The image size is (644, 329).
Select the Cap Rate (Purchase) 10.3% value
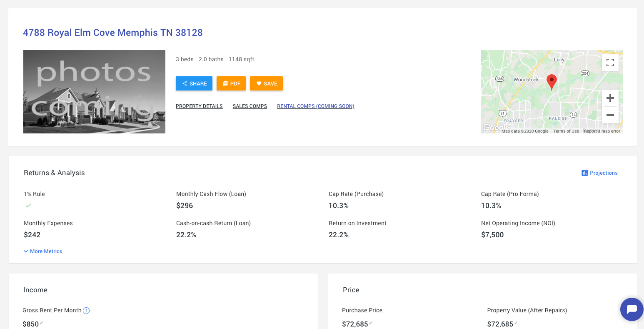coord(339,206)
